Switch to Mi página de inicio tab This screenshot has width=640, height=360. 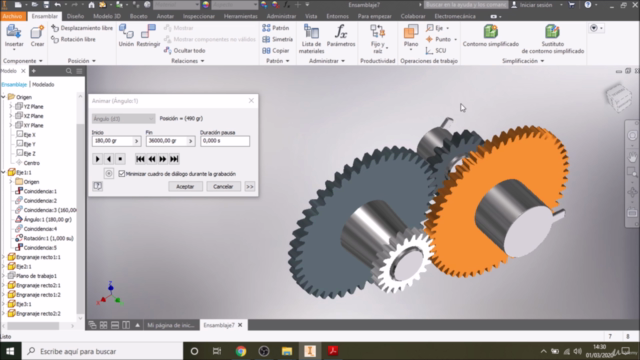(171, 325)
